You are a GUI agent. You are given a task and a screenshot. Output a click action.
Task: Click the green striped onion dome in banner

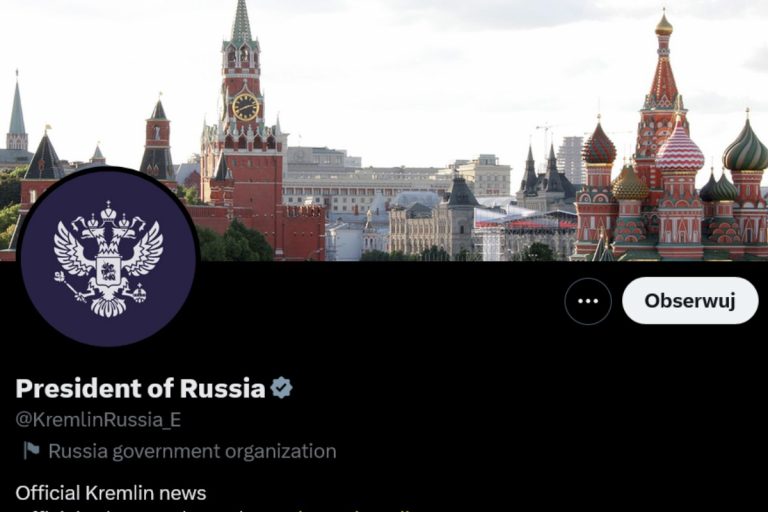745,145
